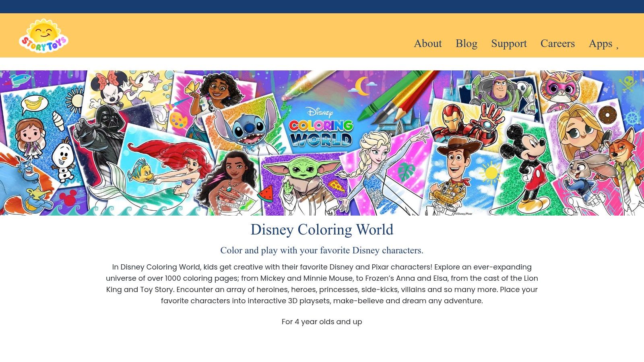This screenshot has height=362, width=644.
Task: Expand the Apps dropdown arrow
Action: click(617, 47)
